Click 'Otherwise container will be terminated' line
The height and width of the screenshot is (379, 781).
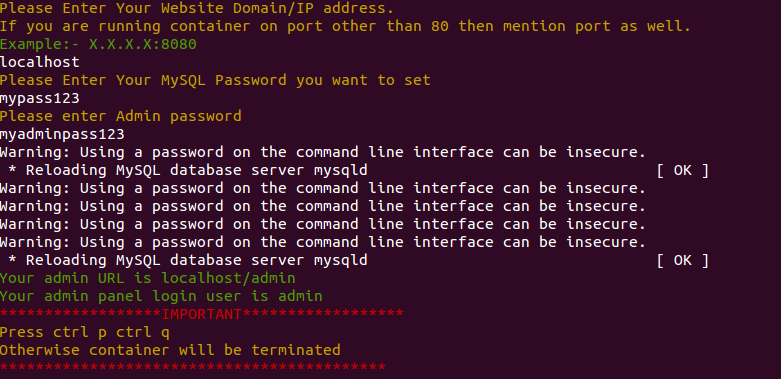[170, 350]
